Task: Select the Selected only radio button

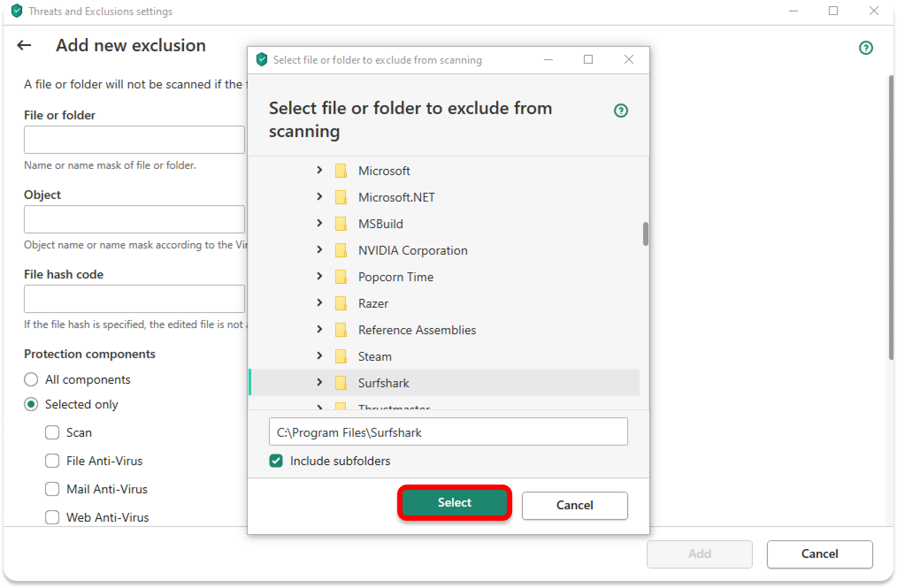Action: pos(31,404)
